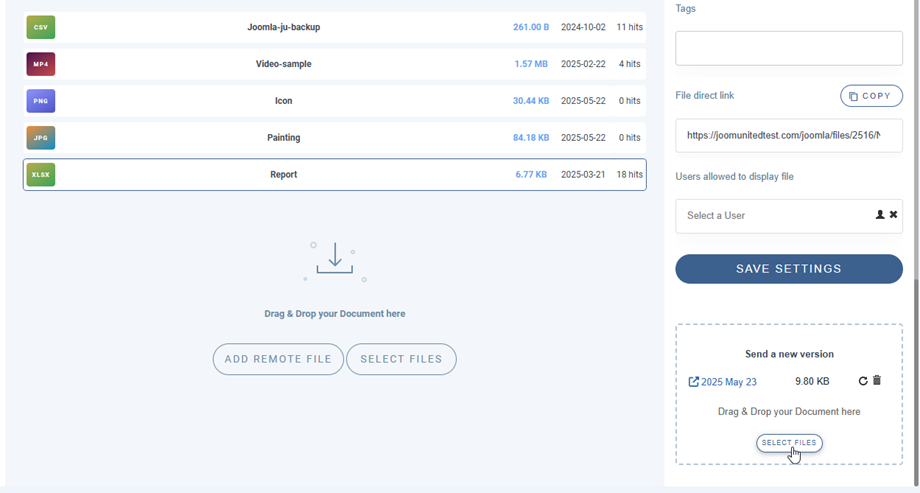Click the MP4 icon for Video-sample

41,64
